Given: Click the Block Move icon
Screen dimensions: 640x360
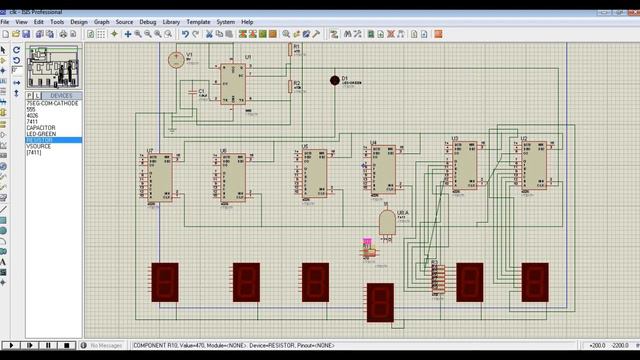Looking at the screenshot, I should coord(253,34).
